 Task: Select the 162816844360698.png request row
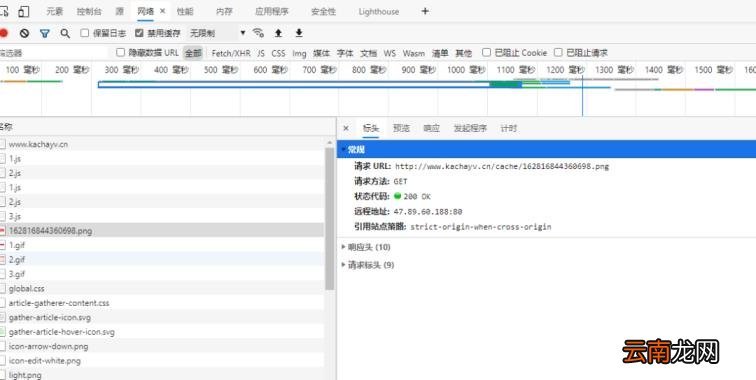(162, 231)
